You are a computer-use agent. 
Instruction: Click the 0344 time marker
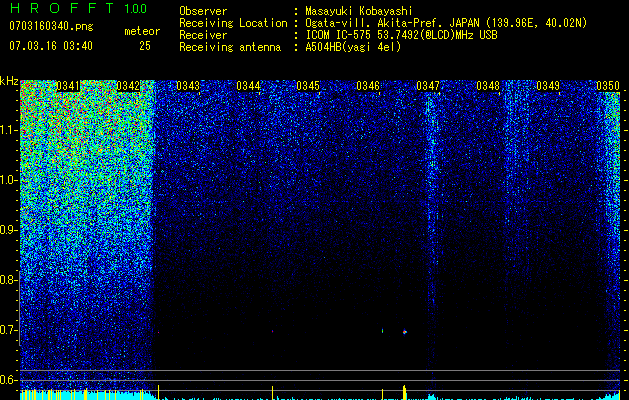pyautogui.click(x=248, y=86)
